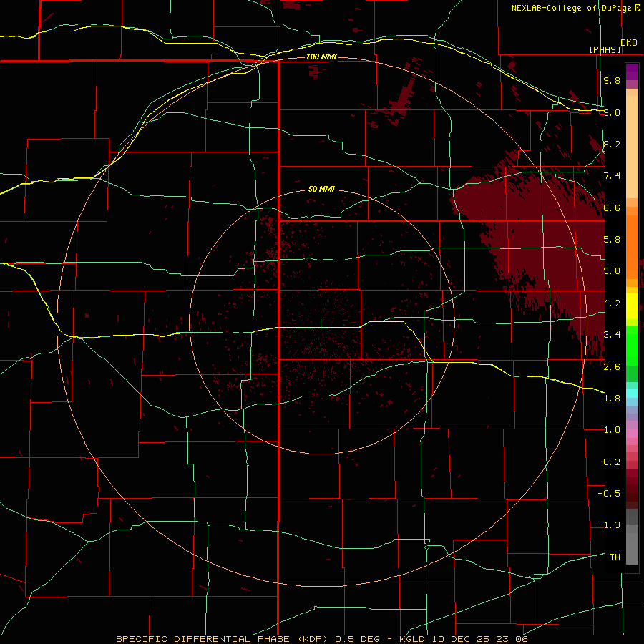The image size is (644, 644).
Task: Pick the bright green color bar segment
Action: pos(632,345)
